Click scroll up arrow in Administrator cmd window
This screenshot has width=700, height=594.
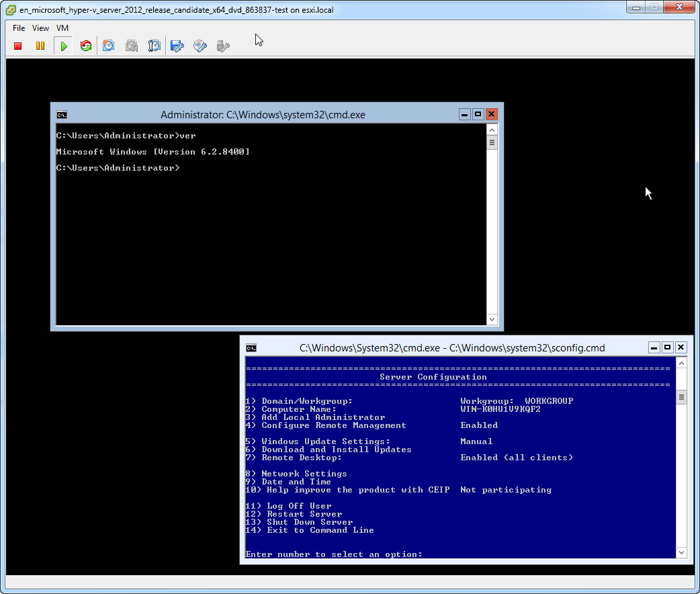[x=492, y=130]
